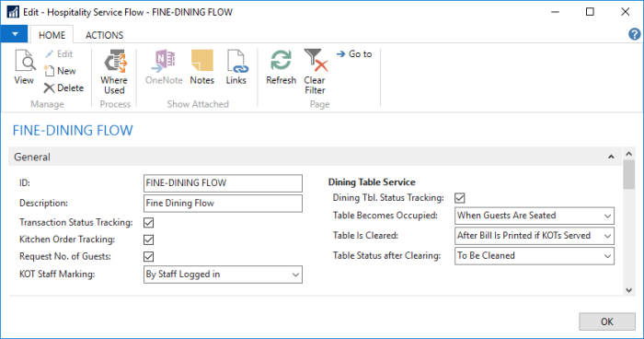Open Table Becomes Occupied dropdown
Viewport: 644px width, 339px height.
tap(535, 216)
